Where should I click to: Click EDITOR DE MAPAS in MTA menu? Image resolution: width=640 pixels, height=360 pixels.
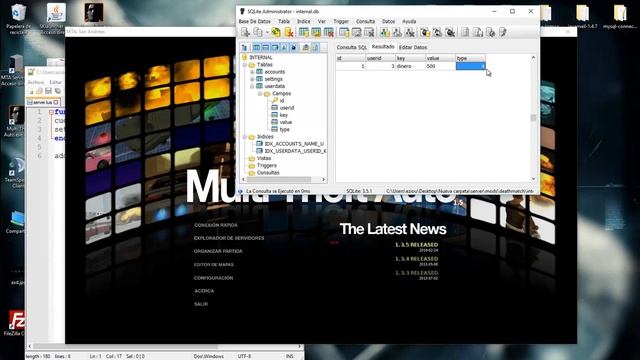tap(214, 264)
